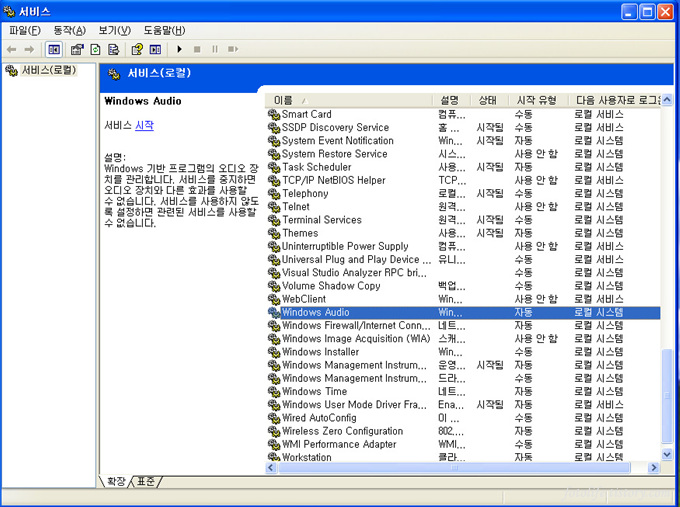Select Visual Studio Analyzer RPC bri... row
Screen dimensions: 680x507
point(463,273)
